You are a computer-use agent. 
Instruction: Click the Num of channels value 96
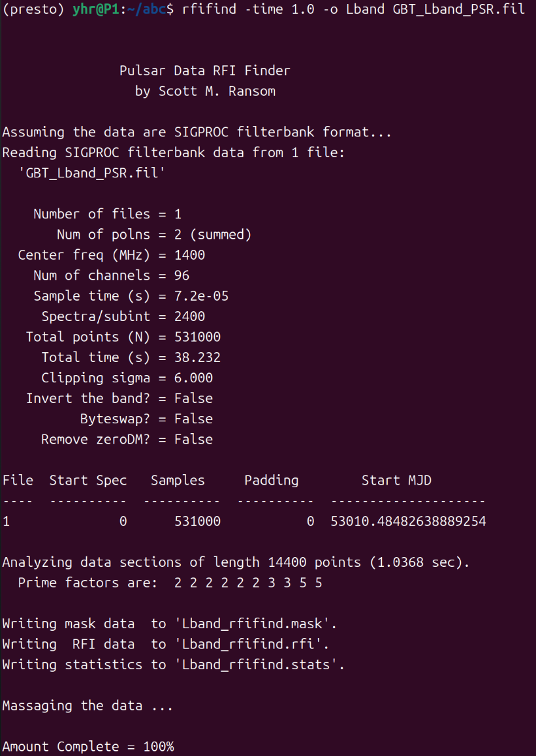181,275
